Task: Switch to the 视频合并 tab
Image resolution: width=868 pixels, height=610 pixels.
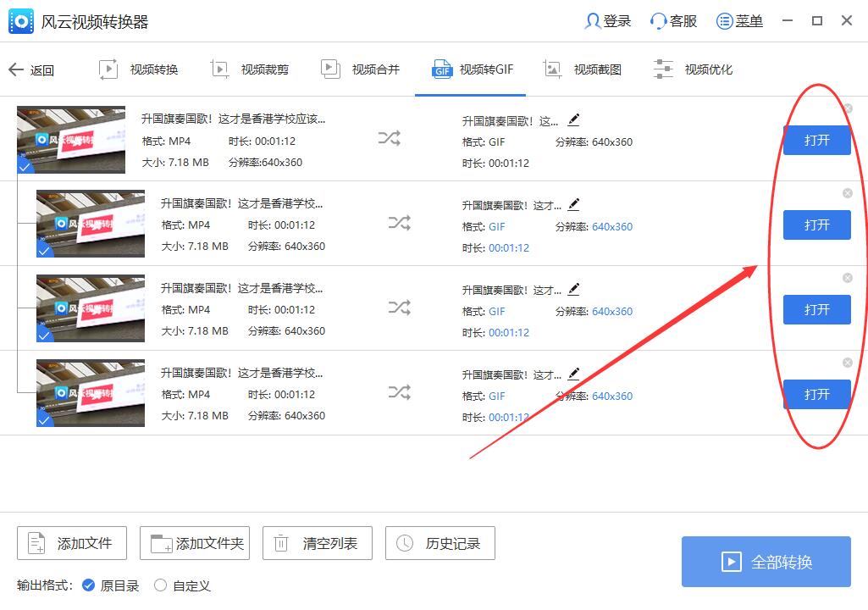Action: [x=361, y=69]
